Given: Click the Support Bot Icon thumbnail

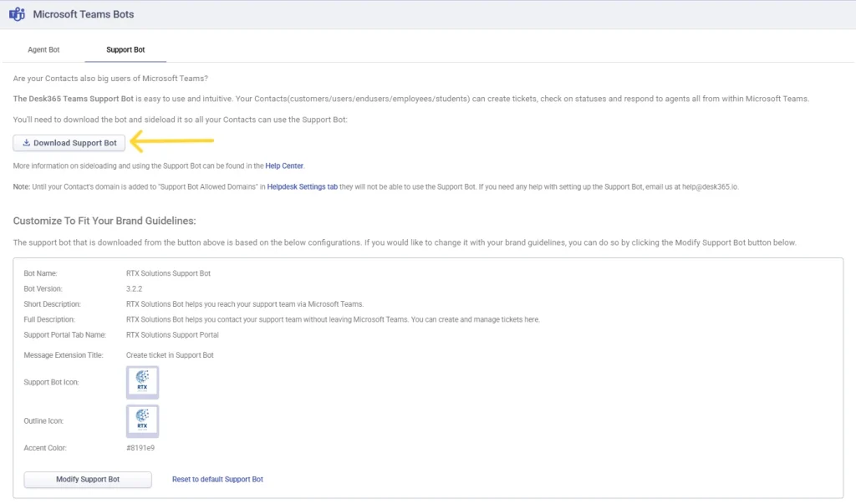Looking at the screenshot, I should [142, 382].
